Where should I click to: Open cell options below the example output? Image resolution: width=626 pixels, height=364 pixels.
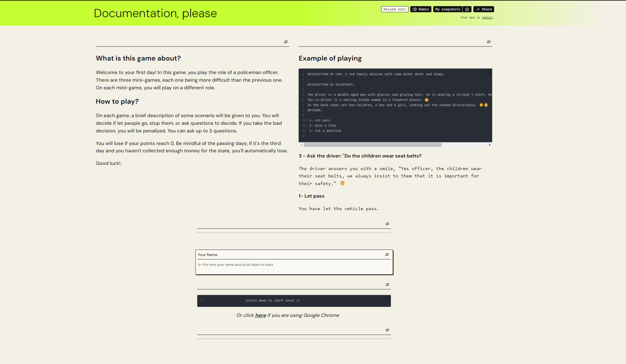387,224
